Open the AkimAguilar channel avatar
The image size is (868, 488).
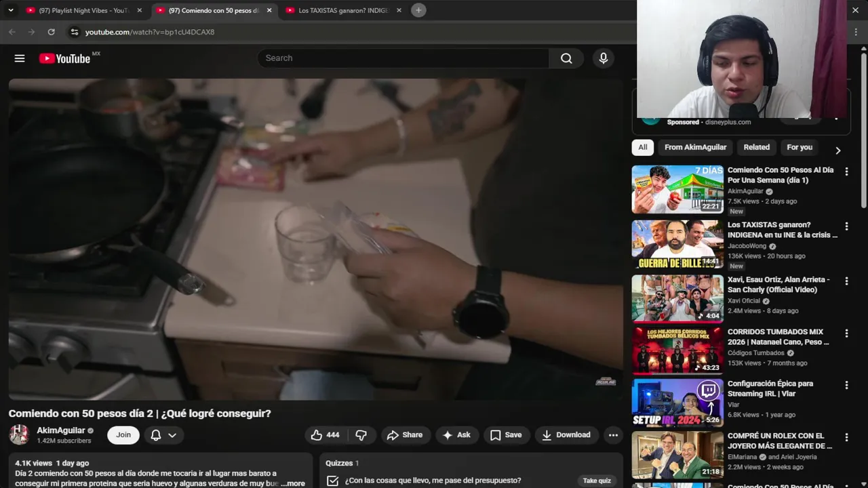click(19, 435)
